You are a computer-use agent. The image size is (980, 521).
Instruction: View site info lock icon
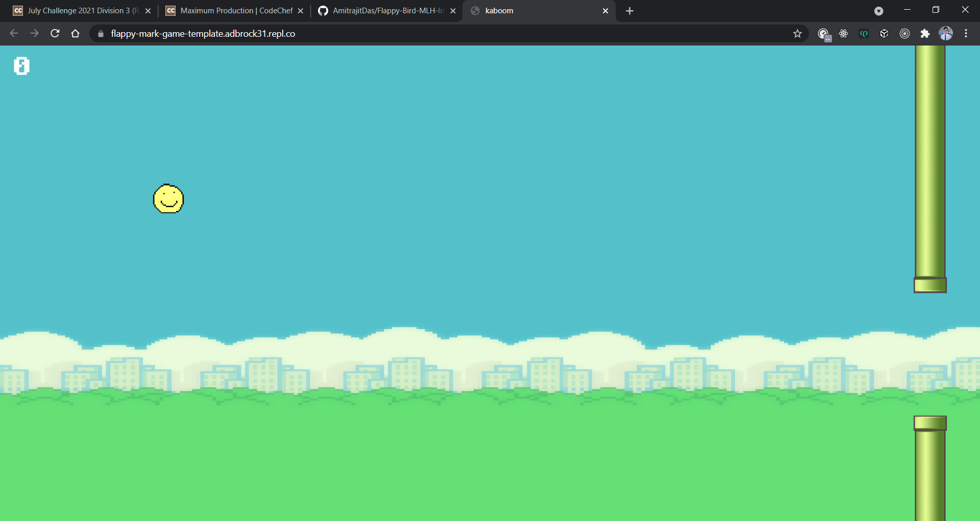click(x=101, y=34)
